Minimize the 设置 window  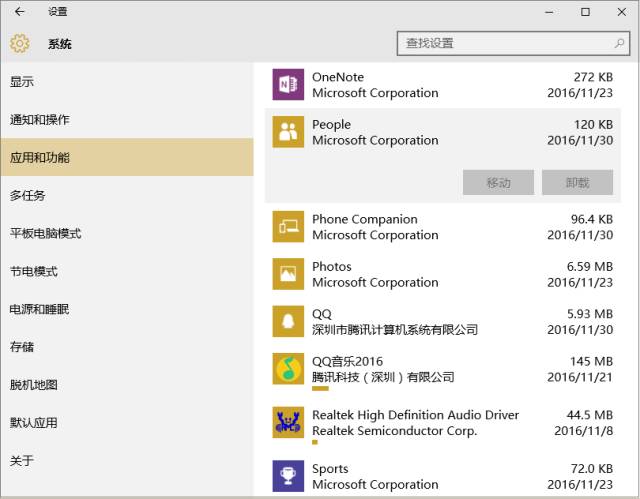click(x=549, y=12)
